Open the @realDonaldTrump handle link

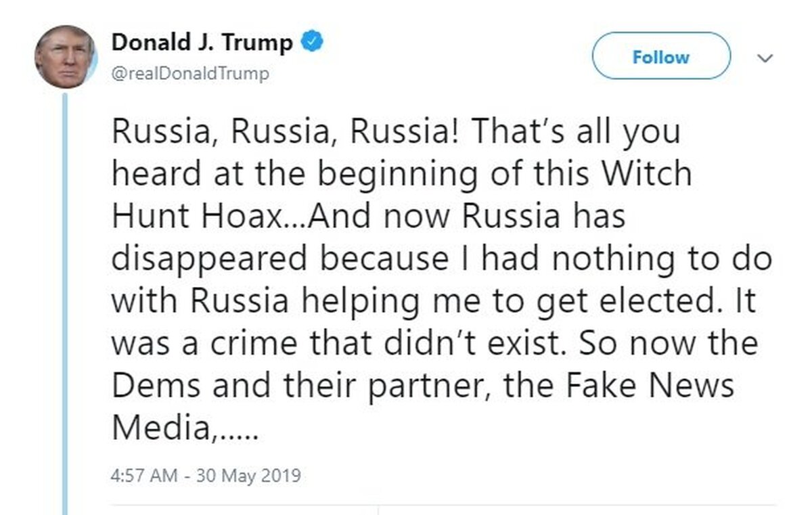click(190, 74)
